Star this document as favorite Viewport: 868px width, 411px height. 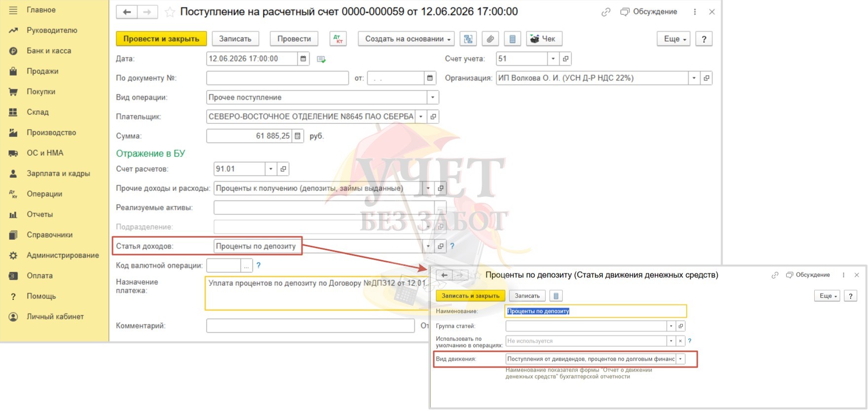170,12
